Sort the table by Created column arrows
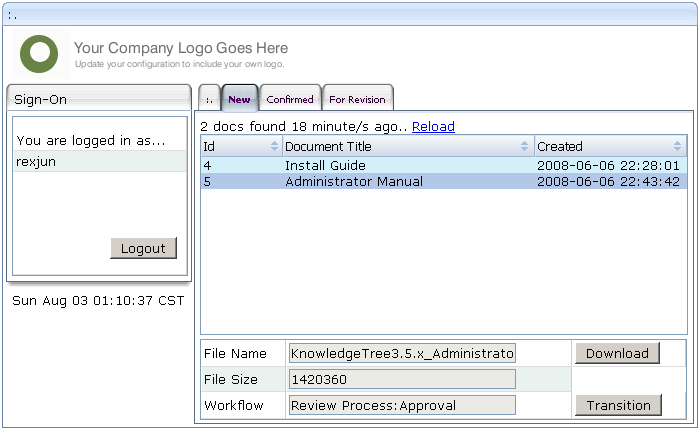Screen dimensions: 700x430 tap(677, 146)
